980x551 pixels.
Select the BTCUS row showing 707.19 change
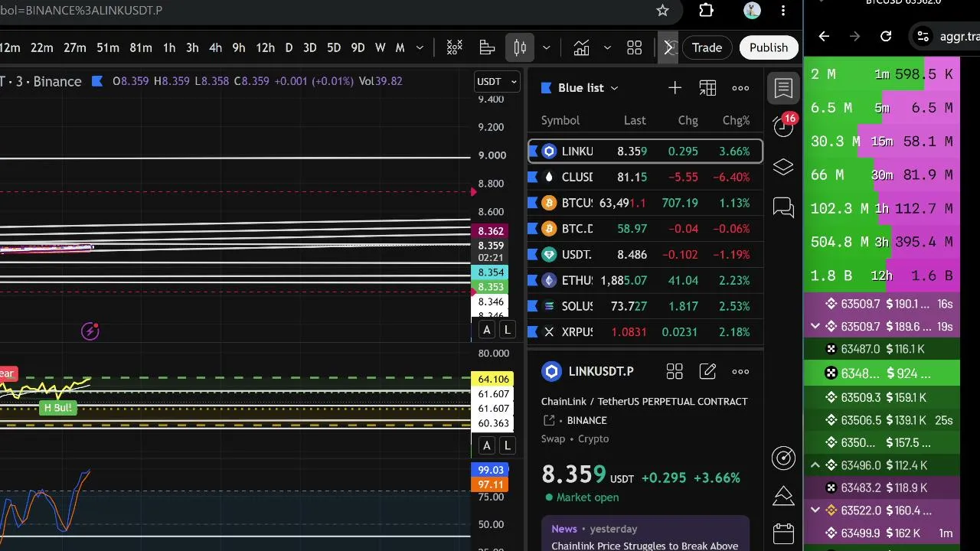coord(645,203)
